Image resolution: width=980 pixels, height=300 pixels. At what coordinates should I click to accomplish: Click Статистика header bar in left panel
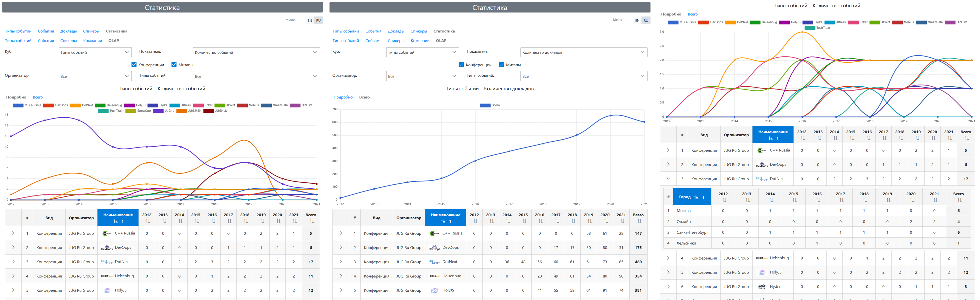(162, 7)
